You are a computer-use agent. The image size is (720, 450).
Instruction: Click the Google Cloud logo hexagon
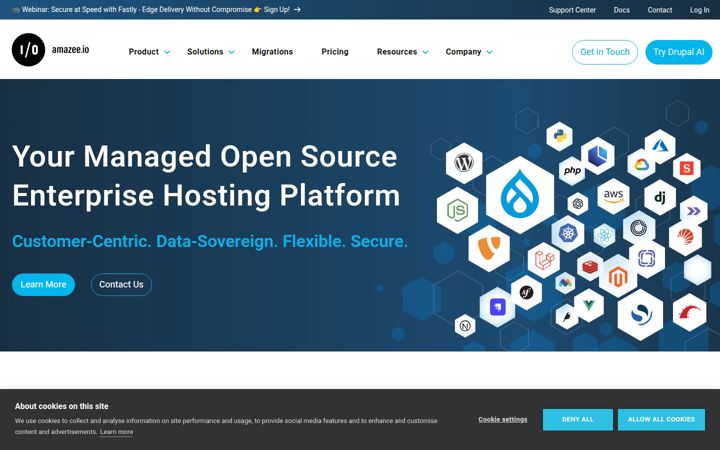pyautogui.click(x=641, y=164)
